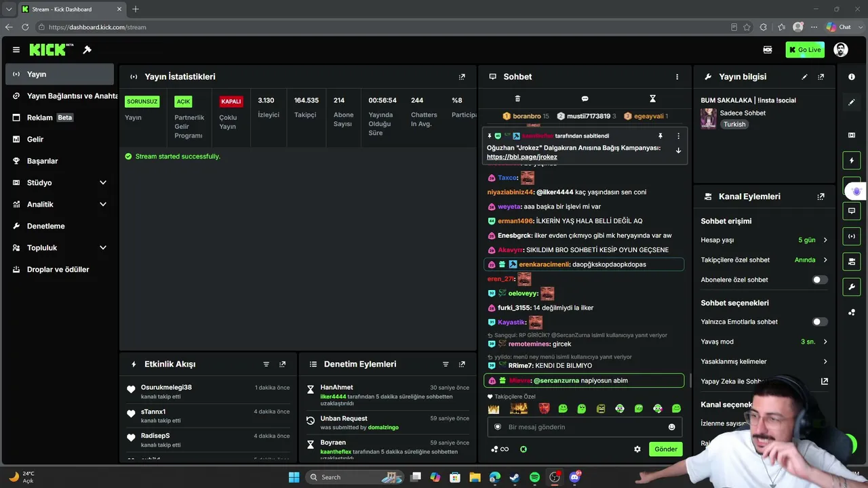Pop out the Yayın bilgisi panel
The image size is (868, 488).
821,77
